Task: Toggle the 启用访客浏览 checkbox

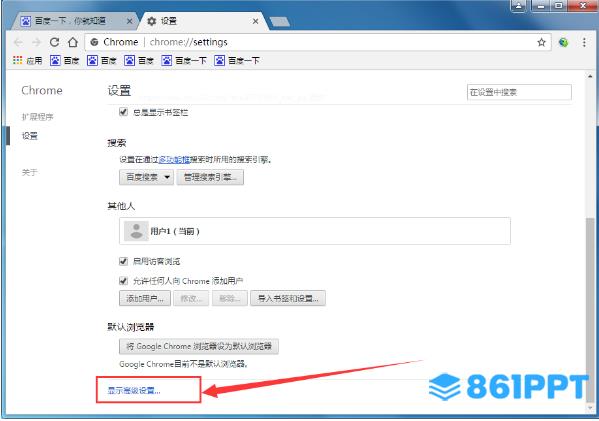Action: [x=123, y=261]
